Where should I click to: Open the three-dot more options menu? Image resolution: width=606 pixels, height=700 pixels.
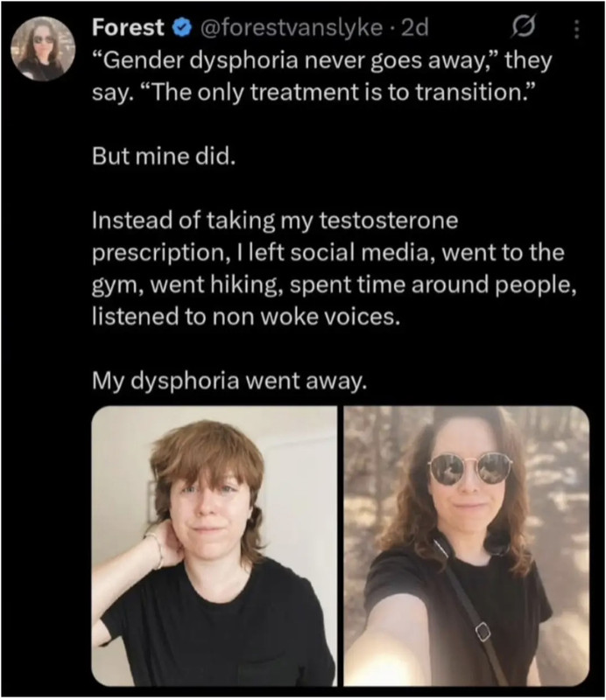click(576, 29)
